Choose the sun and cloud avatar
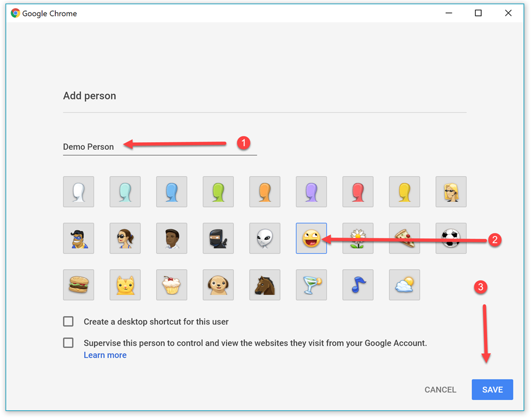The height and width of the screenshot is (420, 531). (x=404, y=285)
